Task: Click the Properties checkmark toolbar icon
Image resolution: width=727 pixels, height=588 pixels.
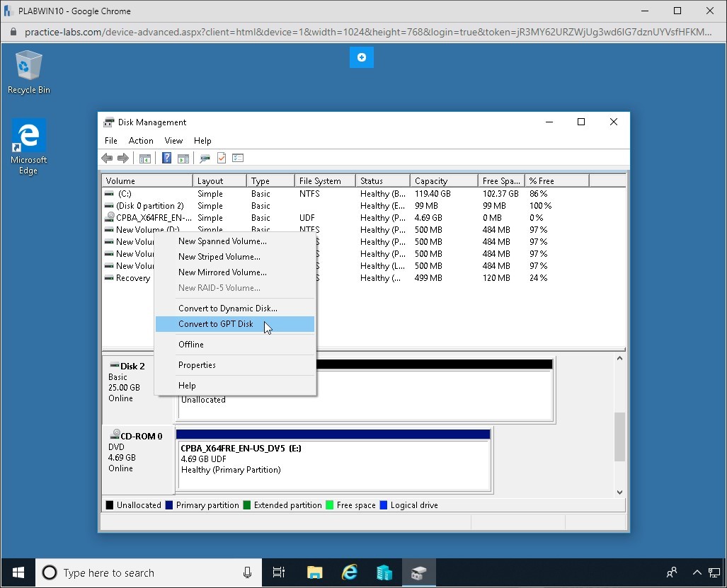Action: point(222,158)
